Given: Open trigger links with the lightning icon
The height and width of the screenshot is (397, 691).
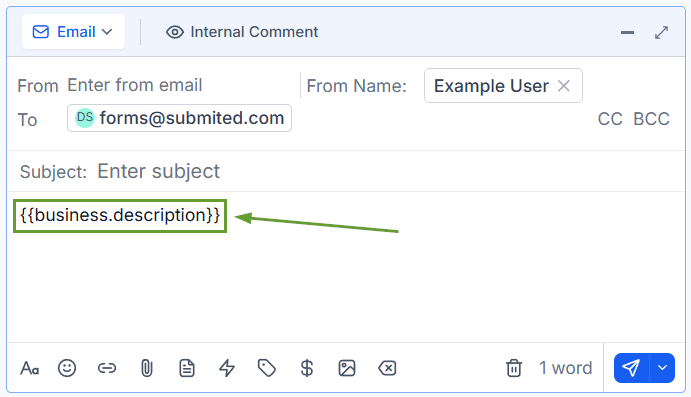Looking at the screenshot, I should (x=227, y=368).
